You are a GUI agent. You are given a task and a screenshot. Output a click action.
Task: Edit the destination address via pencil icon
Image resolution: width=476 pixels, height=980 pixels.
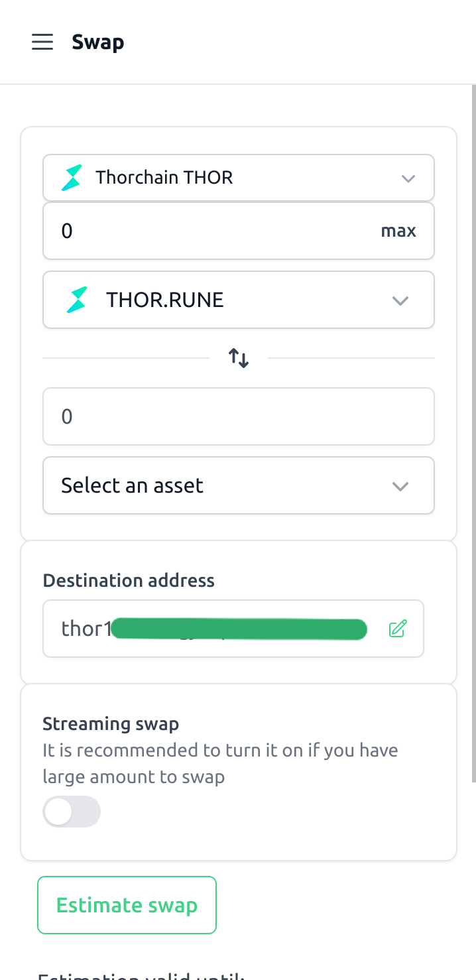pyautogui.click(x=397, y=629)
